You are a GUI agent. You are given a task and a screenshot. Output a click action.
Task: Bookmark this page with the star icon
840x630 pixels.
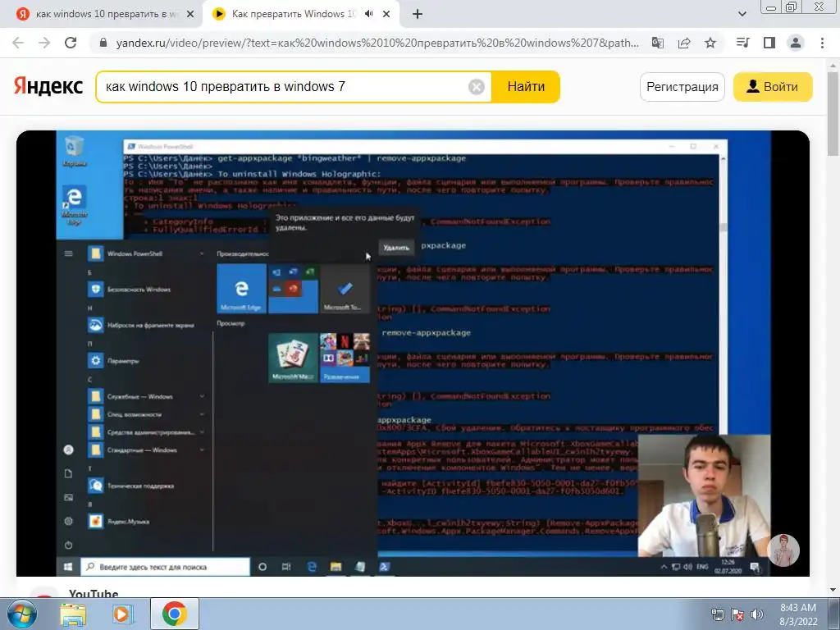click(x=710, y=43)
